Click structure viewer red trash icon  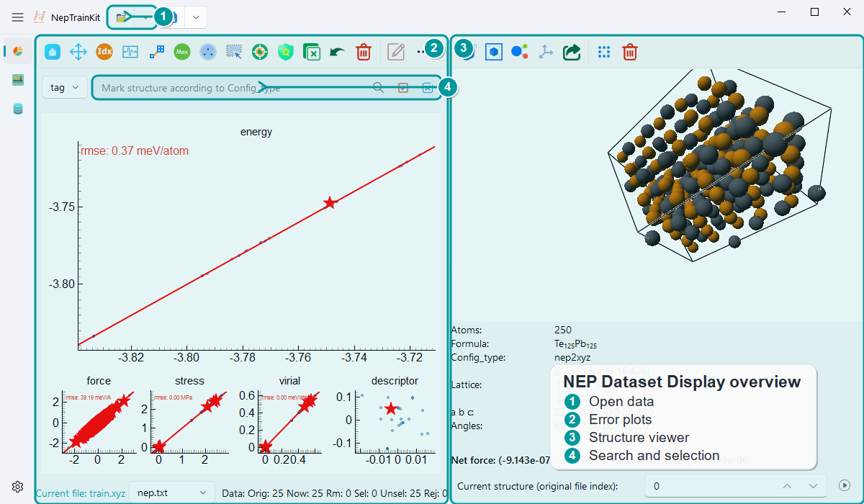pyautogui.click(x=630, y=52)
